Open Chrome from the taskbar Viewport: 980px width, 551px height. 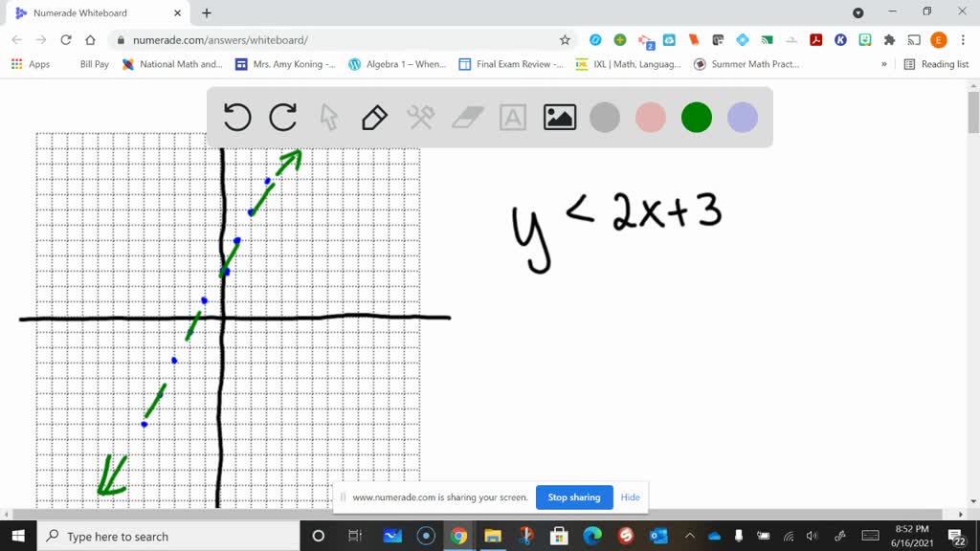click(x=458, y=536)
